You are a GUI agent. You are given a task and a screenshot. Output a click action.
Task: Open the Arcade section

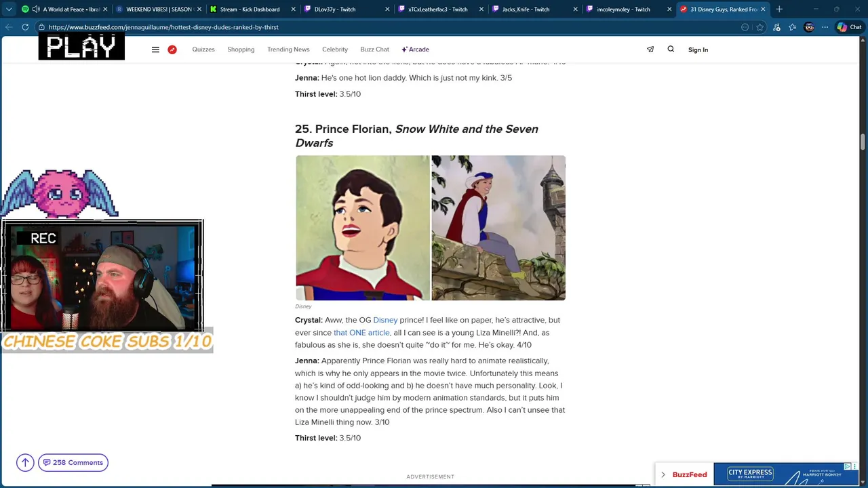415,49
